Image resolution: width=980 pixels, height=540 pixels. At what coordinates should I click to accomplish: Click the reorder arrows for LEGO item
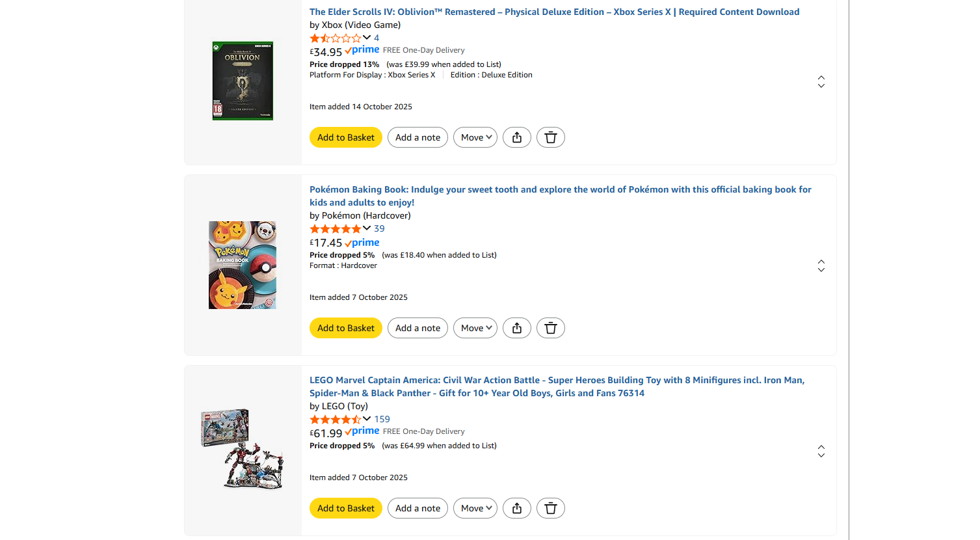coord(821,451)
